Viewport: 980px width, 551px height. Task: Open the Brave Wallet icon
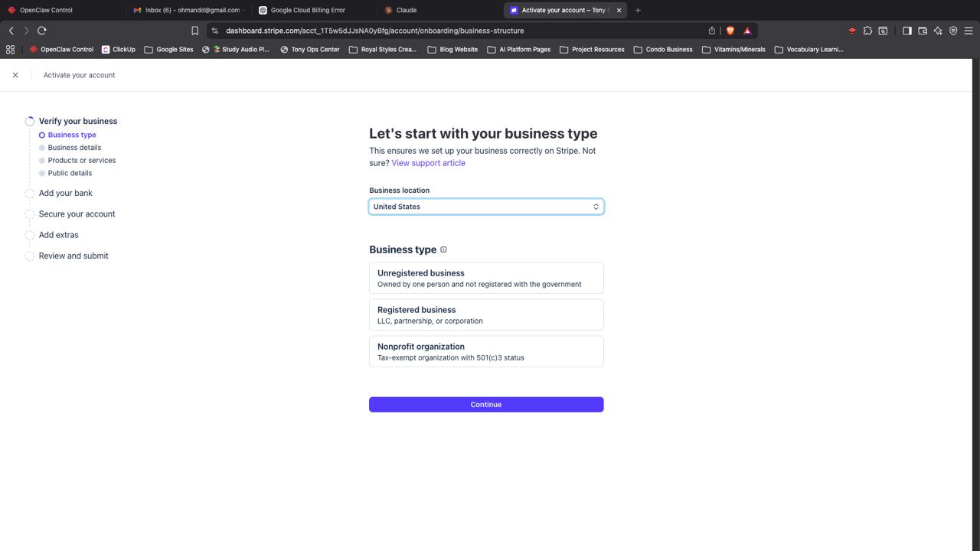(923, 31)
